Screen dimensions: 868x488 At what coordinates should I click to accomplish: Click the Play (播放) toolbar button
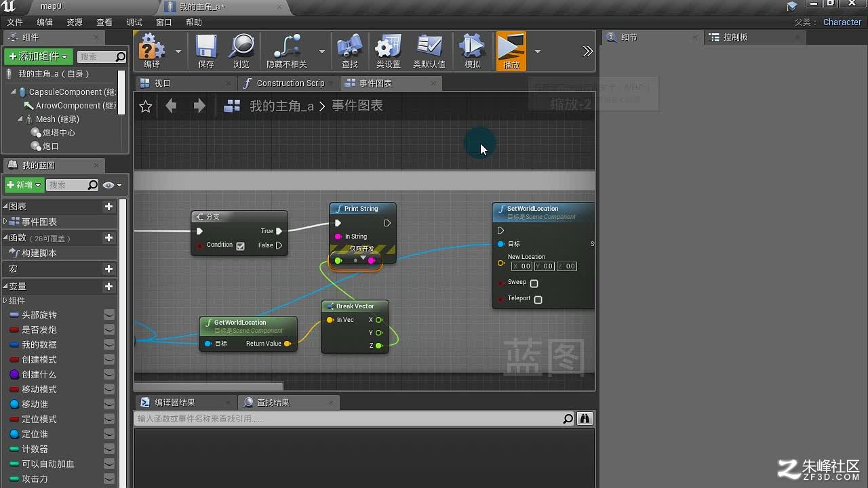[x=511, y=51]
